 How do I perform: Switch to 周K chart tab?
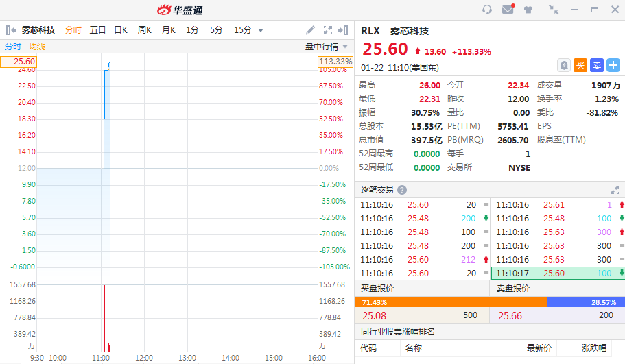coord(144,30)
